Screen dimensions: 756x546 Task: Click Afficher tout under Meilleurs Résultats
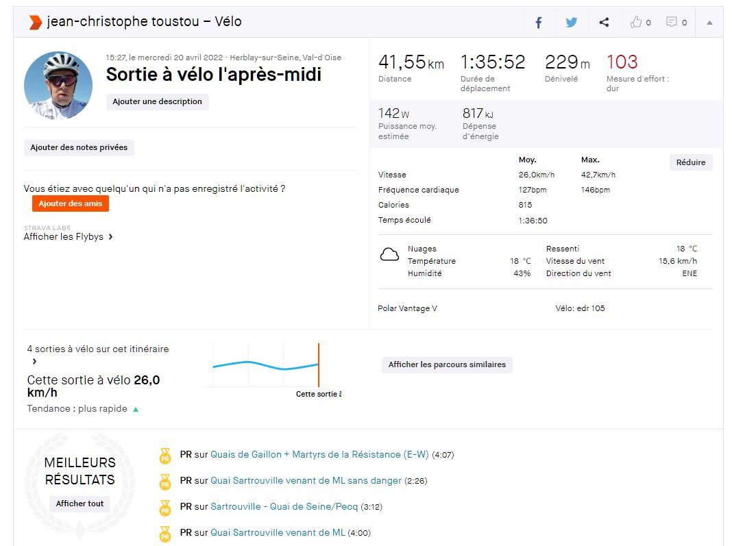tap(80, 504)
